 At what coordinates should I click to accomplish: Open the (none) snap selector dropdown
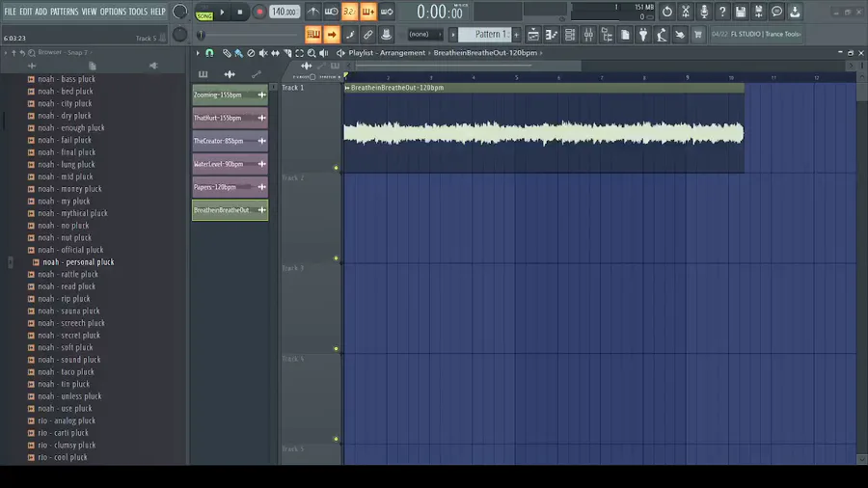[424, 35]
